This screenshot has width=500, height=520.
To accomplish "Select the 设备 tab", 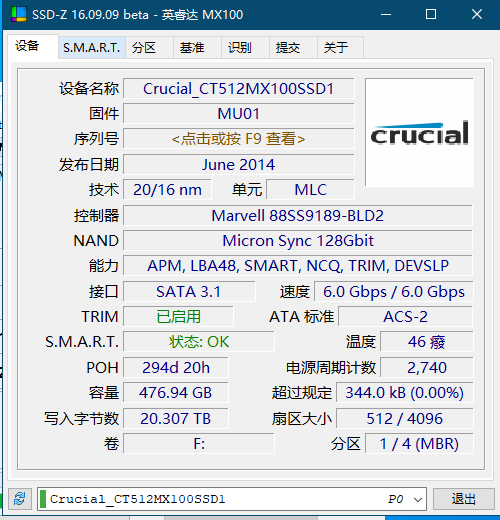I will tap(33, 47).
